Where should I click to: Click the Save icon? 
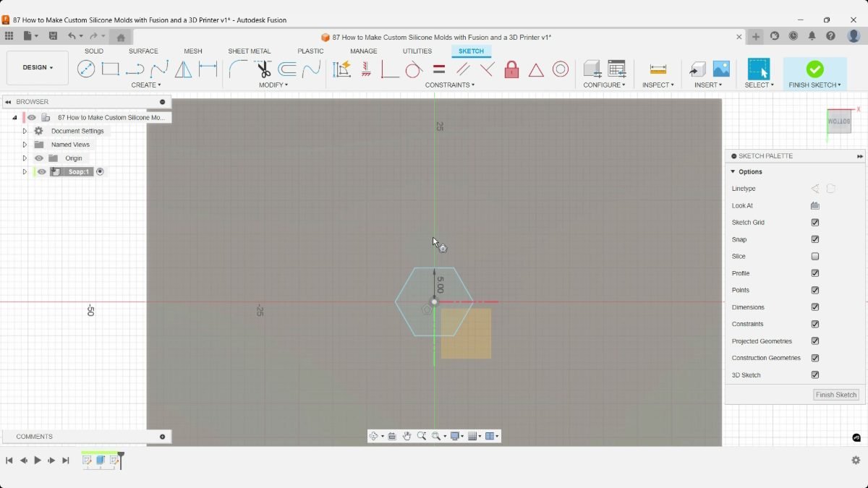click(53, 36)
